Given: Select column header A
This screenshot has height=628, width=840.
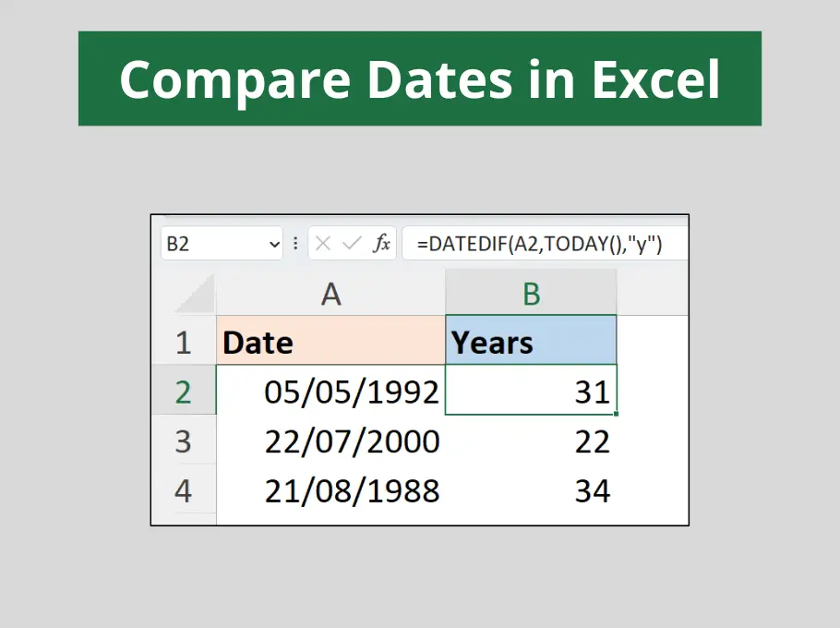Looking at the screenshot, I should [330, 292].
